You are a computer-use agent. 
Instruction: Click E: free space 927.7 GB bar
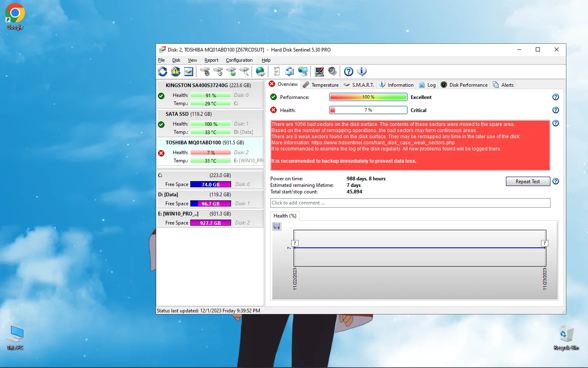click(x=211, y=223)
